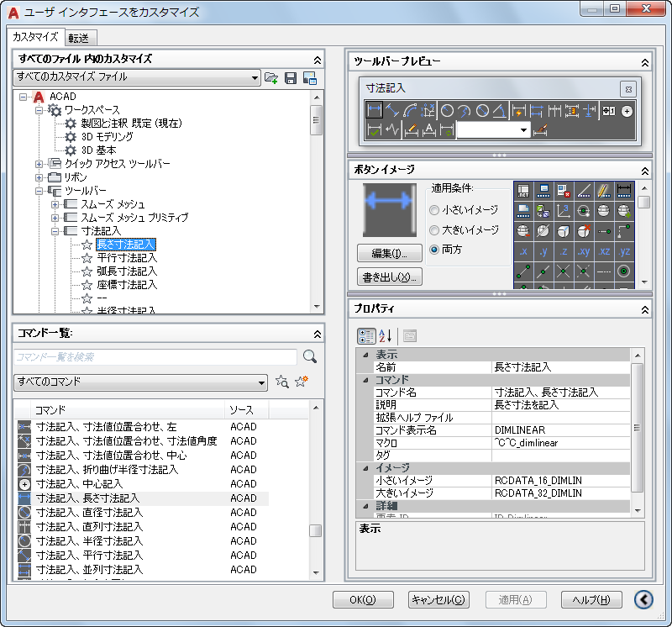Screen dimensions: 672x627
Task: Sort properties alphabetically with A-Z button
Action: click(386, 336)
